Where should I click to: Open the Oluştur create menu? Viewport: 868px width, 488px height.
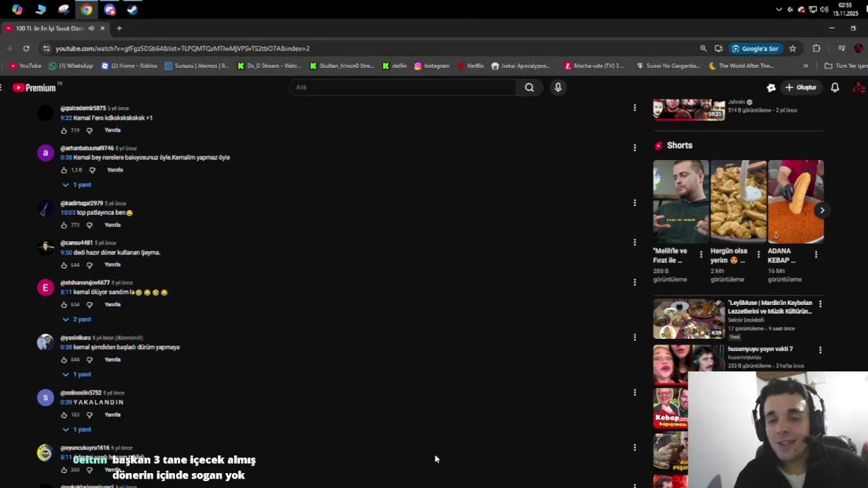pyautogui.click(x=801, y=87)
